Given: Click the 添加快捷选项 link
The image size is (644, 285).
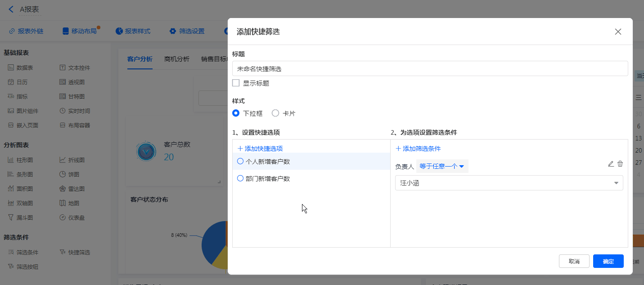Looking at the screenshot, I should pyautogui.click(x=260, y=149).
